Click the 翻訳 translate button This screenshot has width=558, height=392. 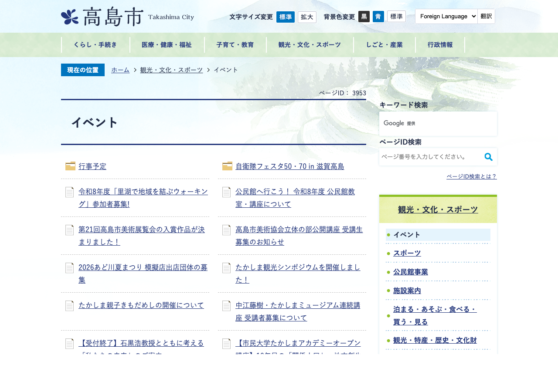point(487,16)
